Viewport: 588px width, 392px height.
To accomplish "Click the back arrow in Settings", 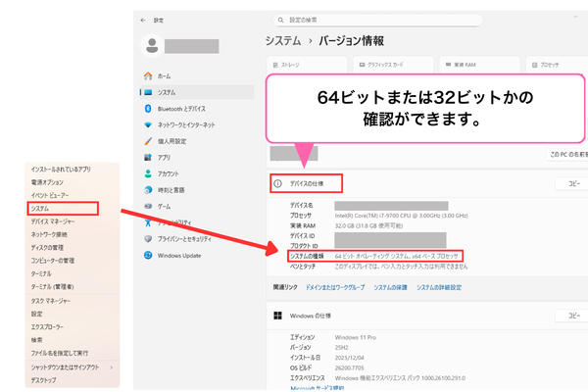I will pos(143,21).
